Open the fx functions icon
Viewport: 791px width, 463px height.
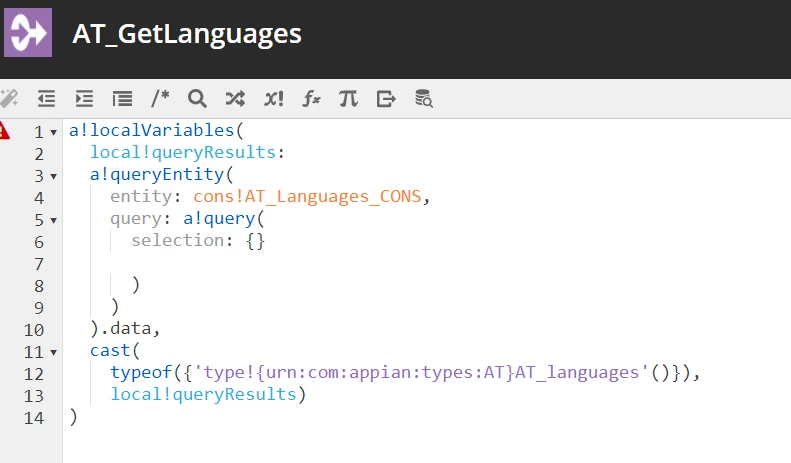point(311,98)
